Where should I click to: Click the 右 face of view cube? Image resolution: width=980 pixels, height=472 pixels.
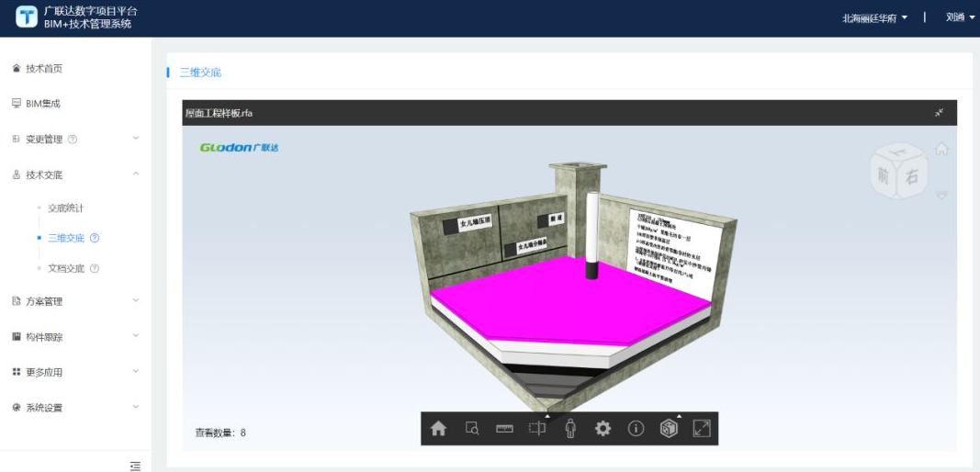[x=913, y=177]
